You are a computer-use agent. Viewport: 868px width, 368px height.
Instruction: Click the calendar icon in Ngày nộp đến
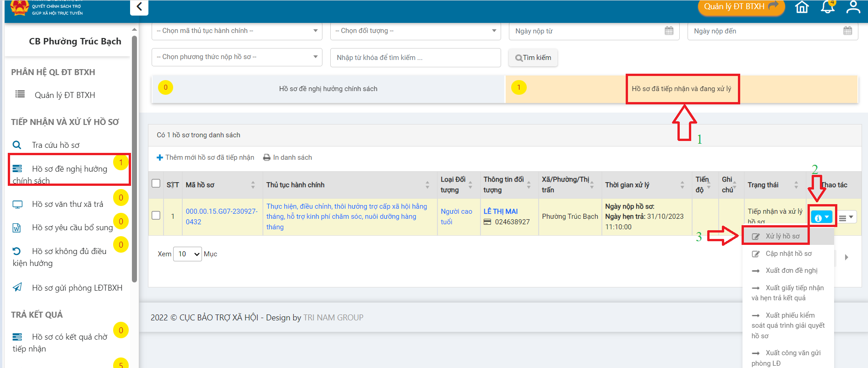click(847, 31)
